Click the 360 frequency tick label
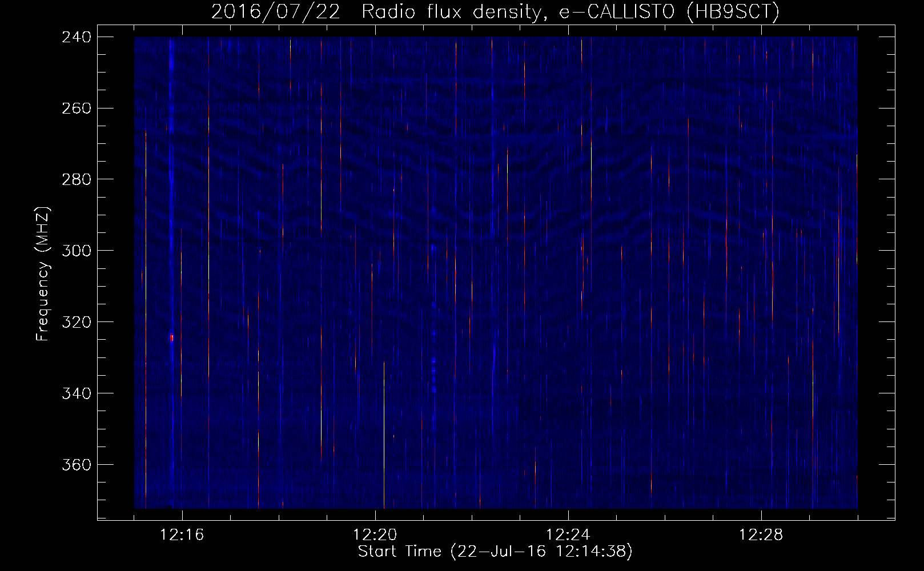This screenshot has width=924, height=571. click(77, 465)
